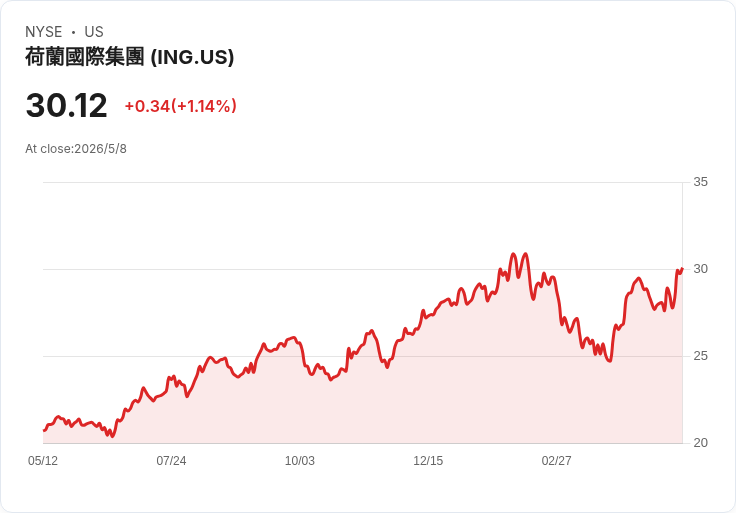This screenshot has height=513, width=736.
Task: Click the chart line's latest endpoint near 30
Action: (x=682, y=268)
